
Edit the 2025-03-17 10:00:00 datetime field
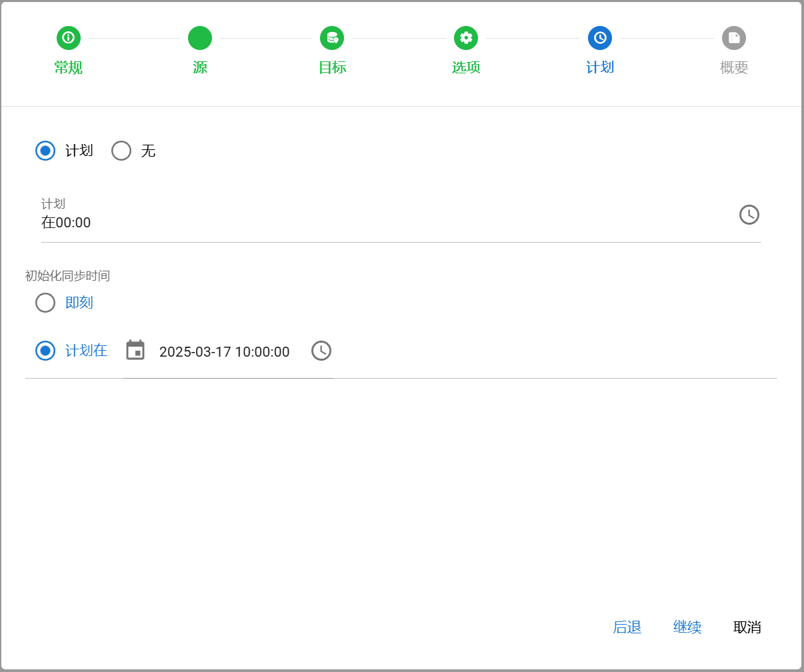[224, 352]
